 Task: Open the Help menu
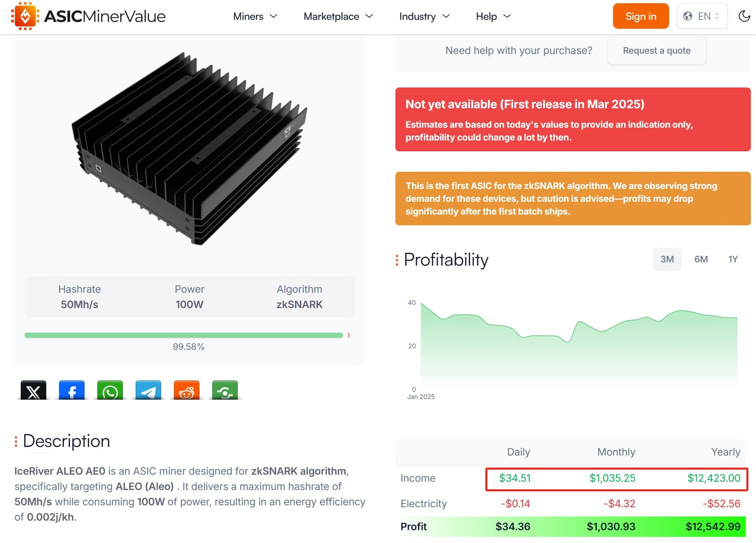coord(493,17)
